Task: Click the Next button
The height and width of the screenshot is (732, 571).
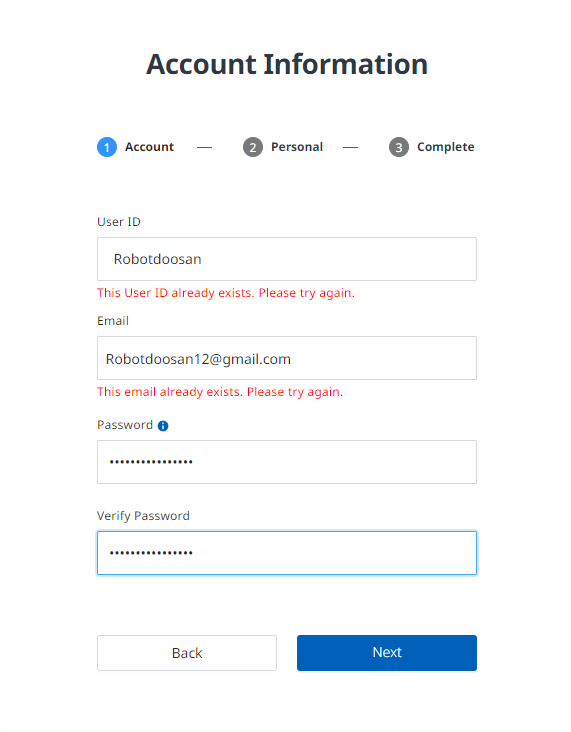Action: click(387, 653)
